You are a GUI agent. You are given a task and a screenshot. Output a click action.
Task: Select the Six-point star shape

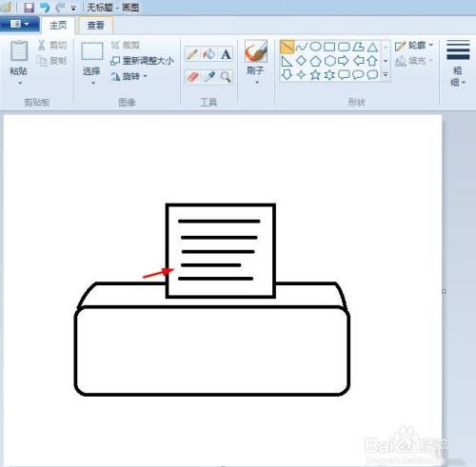(x=329, y=75)
